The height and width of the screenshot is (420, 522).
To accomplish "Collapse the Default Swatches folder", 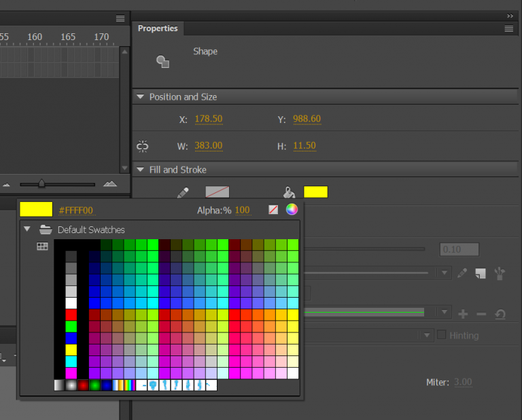I will coord(27,229).
